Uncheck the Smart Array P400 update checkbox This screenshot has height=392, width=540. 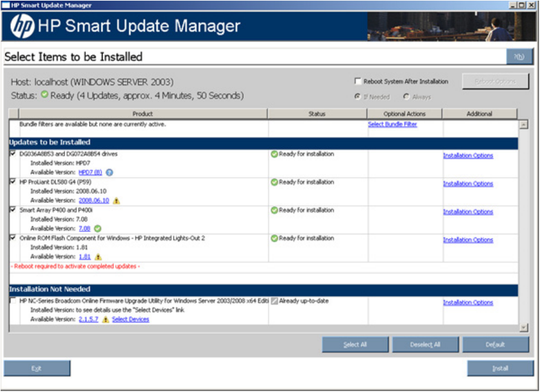[13, 210]
